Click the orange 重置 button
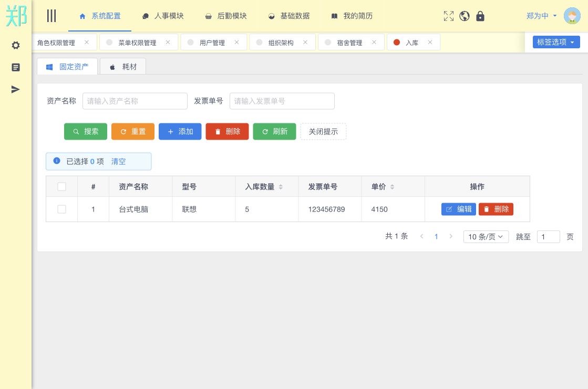Image resolution: width=588 pixels, height=389 pixels. tap(133, 132)
